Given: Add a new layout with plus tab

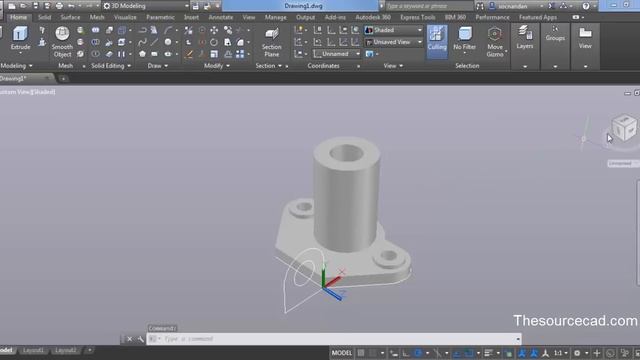Looking at the screenshot, I should click(89, 350).
